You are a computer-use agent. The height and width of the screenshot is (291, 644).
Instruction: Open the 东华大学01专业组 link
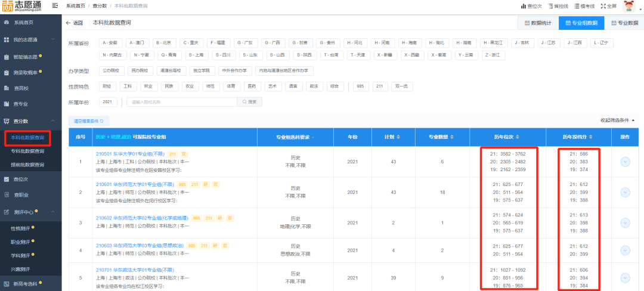point(130,154)
